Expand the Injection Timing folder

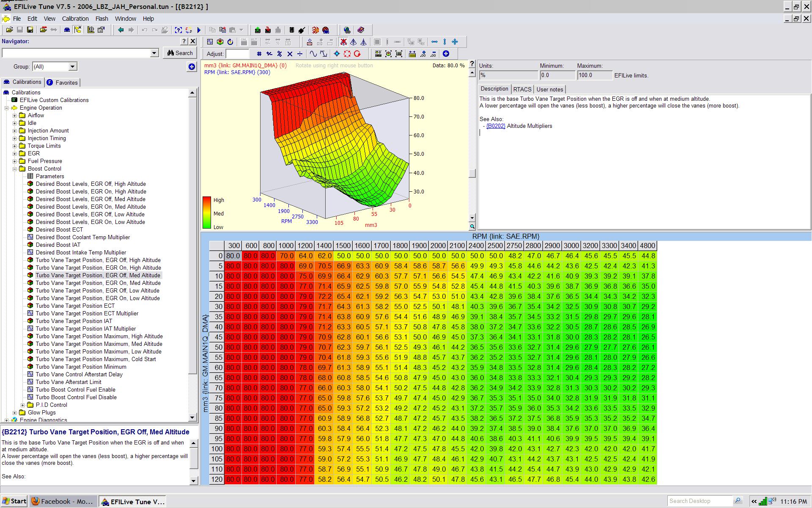point(15,138)
